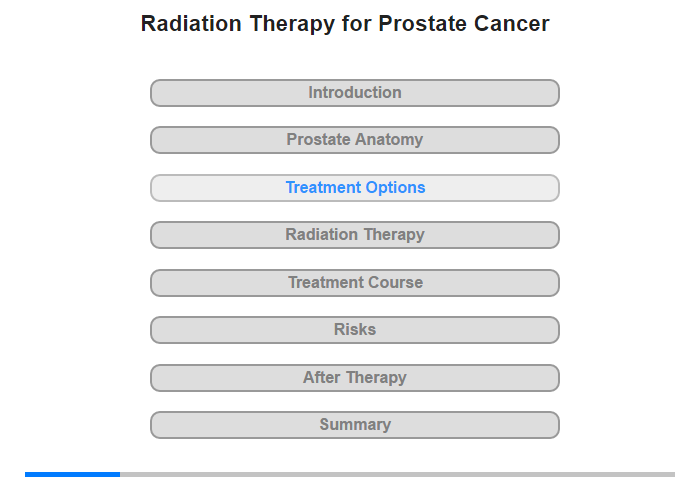This screenshot has width=700, height=480.
Task: Click the After Therapy label text
Action: (355, 377)
